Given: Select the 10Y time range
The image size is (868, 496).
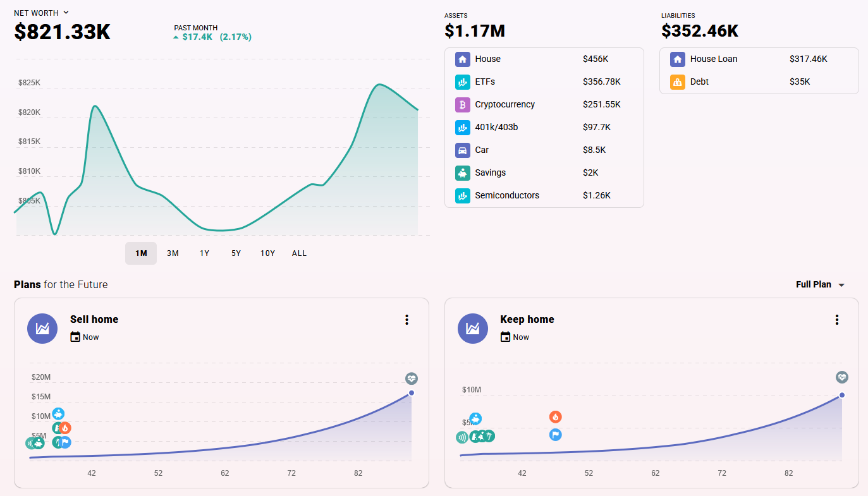Looking at the screenshot, I should coord(267,253).
